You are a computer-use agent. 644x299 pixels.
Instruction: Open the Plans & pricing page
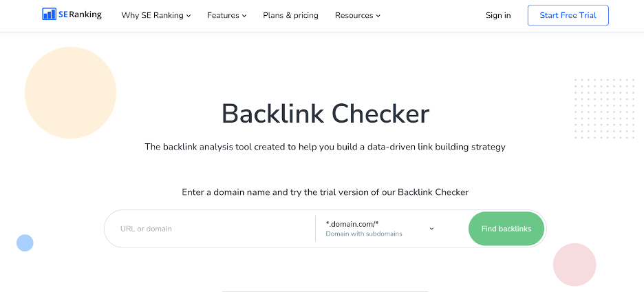tap(290, 15)
